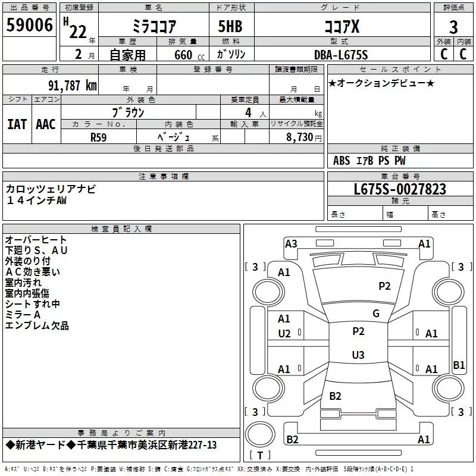Screen dimensions: 476x476
Task: Select the AAC air conditioner cell
Action: coord(46,124)
